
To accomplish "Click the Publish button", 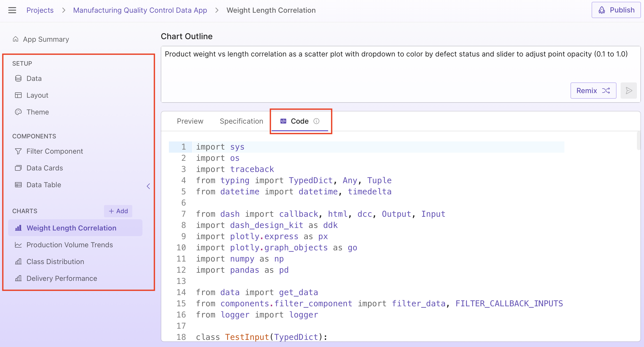I will 616,10.
